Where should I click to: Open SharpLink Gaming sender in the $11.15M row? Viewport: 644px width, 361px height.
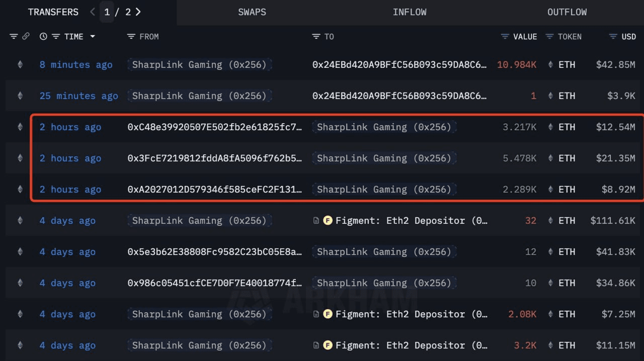coord(199,345)
